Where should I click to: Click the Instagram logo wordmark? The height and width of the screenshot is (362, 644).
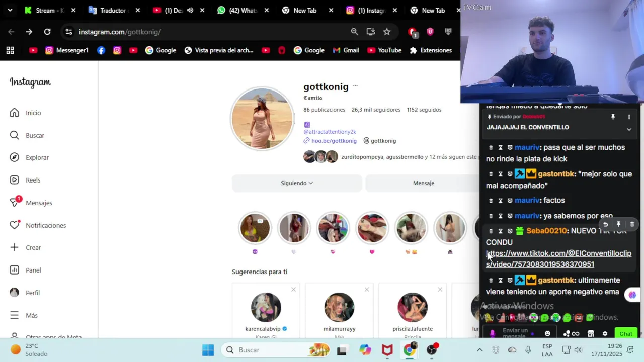click(x=30, y=82)
